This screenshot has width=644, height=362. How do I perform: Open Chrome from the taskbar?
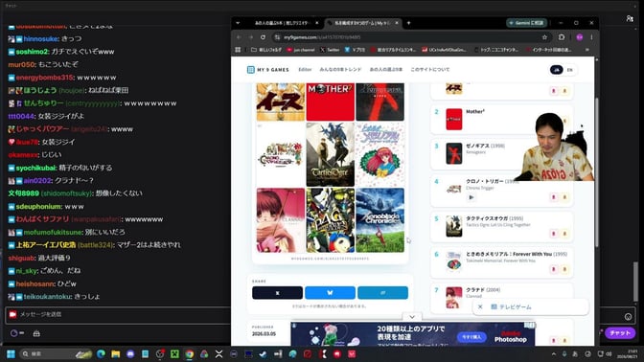point(190,353)
